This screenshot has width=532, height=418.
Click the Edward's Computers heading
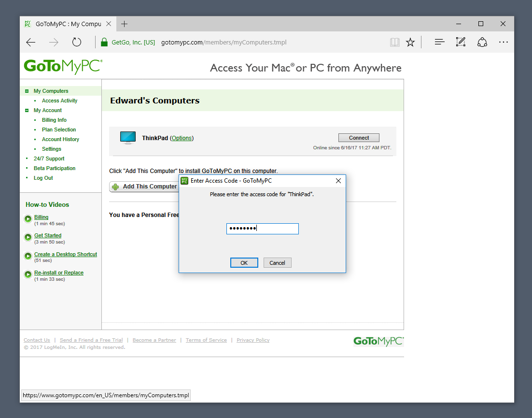coord(154,101)
